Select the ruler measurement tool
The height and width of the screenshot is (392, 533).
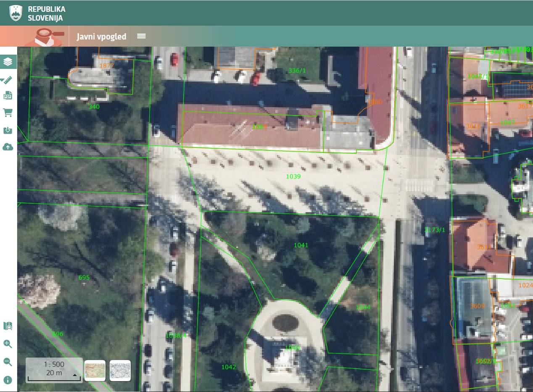coord(8,80)
